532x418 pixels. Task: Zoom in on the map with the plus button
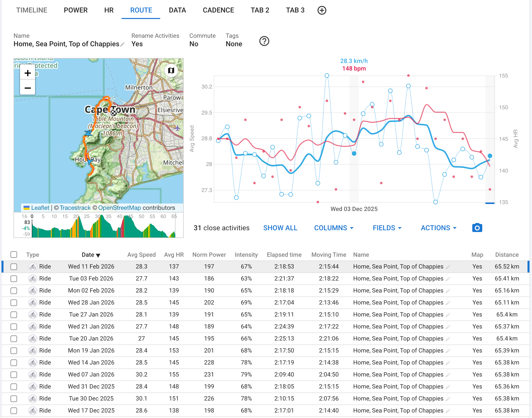(x=28, y=73)
